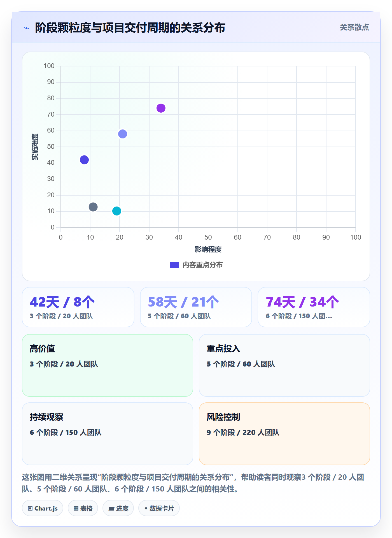Open the 风险控制 quadrant card
Screen dimensions: 392x538
coord(284,434)
